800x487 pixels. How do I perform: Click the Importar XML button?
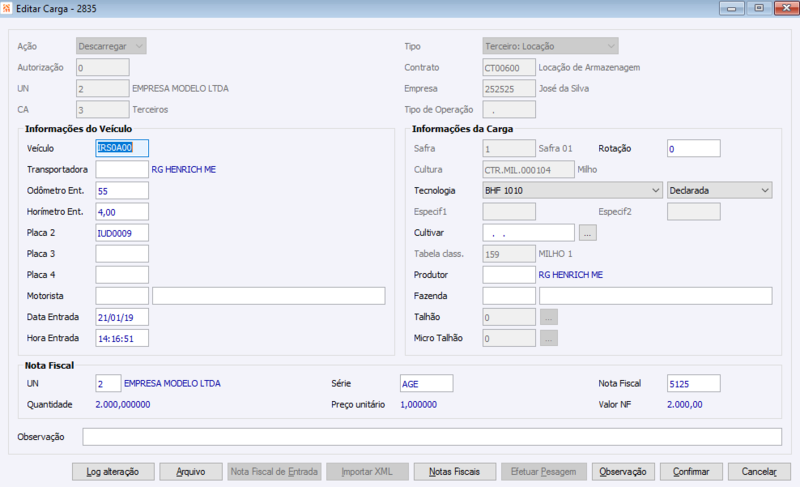coord(367,472)
